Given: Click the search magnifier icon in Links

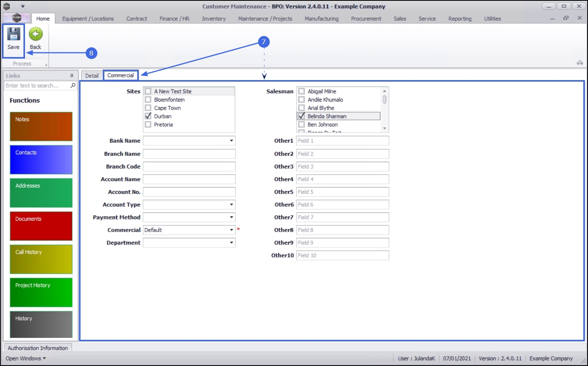Looking at the screenshot, I should pos(73,86).
